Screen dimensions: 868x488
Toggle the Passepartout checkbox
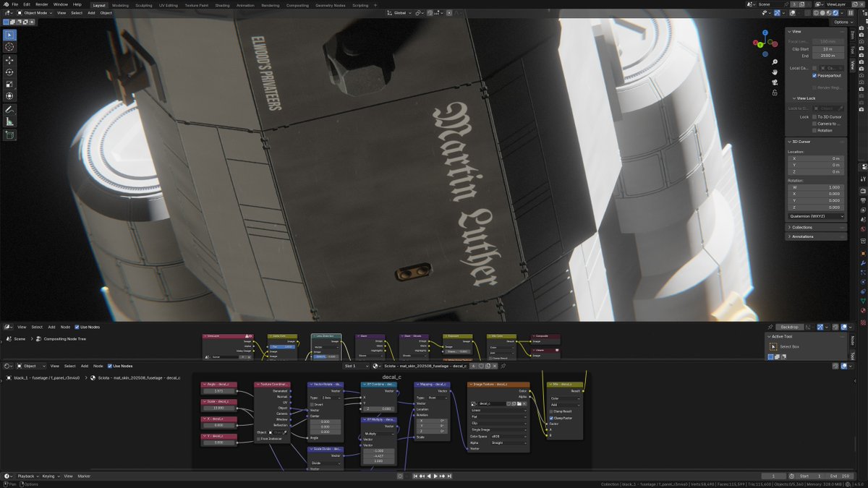click(x=815, y=75)
